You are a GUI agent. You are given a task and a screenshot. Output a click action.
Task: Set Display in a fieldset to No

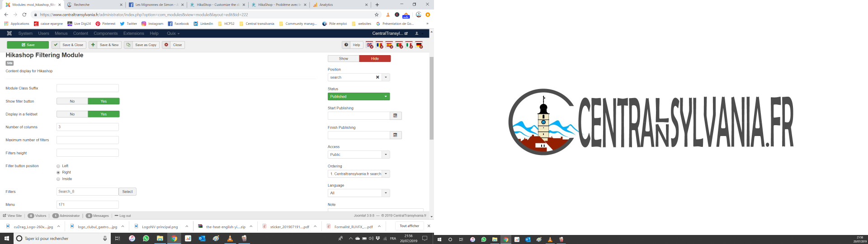(x=72, y=114)
